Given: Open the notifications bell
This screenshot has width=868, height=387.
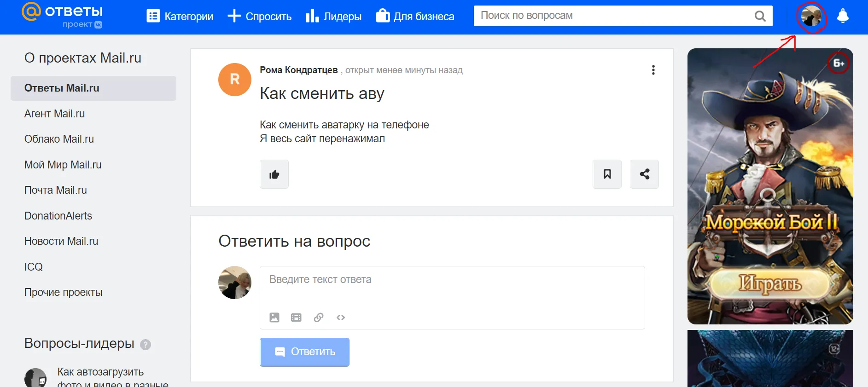Looking at the screenshot, I should tap(843, 16).
